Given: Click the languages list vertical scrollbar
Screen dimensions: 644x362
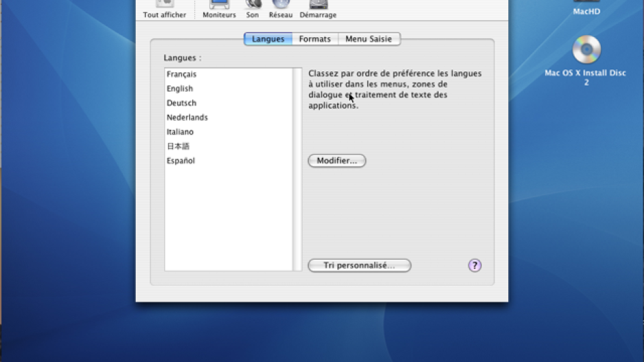Looking at the screenshot, I should pos(297,169).
